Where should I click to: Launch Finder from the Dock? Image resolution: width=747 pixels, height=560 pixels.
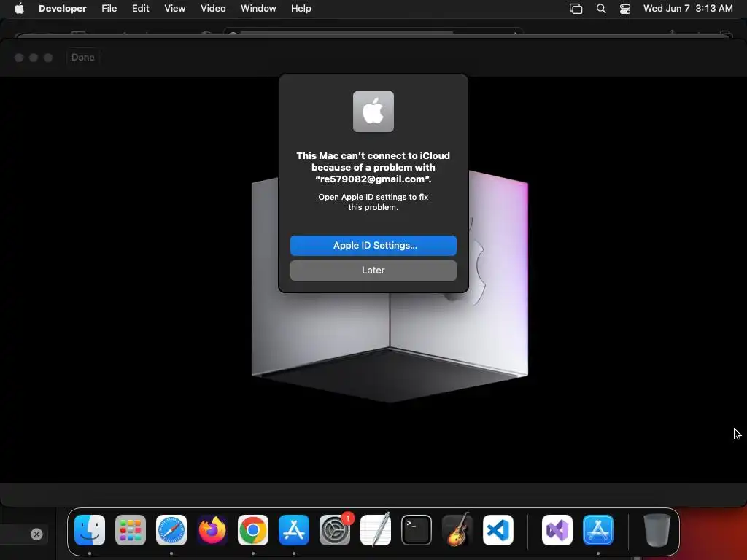coord(90,530)
